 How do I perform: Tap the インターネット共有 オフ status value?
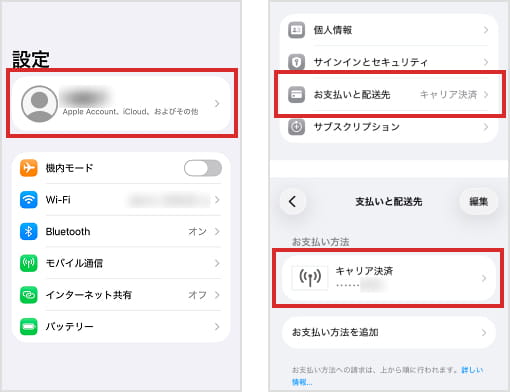coord(197,295)
